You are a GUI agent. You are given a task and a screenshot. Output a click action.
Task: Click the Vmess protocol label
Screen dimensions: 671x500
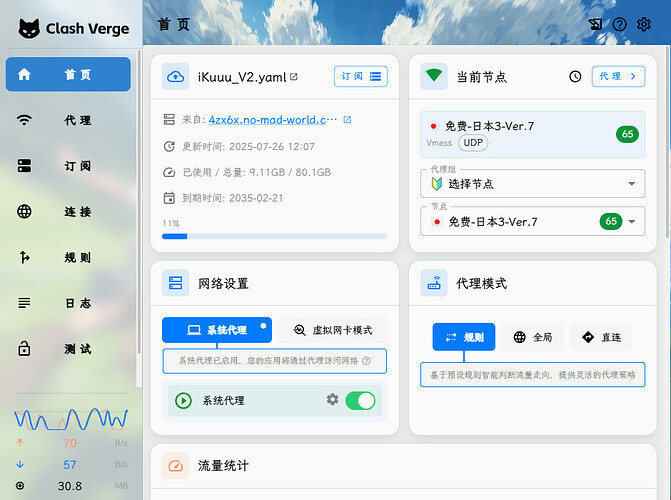(x=439, y=143)
